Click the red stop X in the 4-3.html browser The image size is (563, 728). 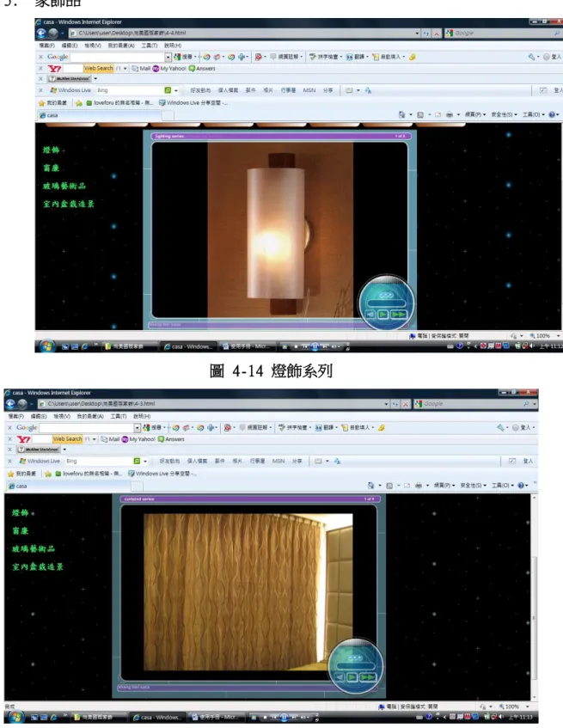coord(405,404)
